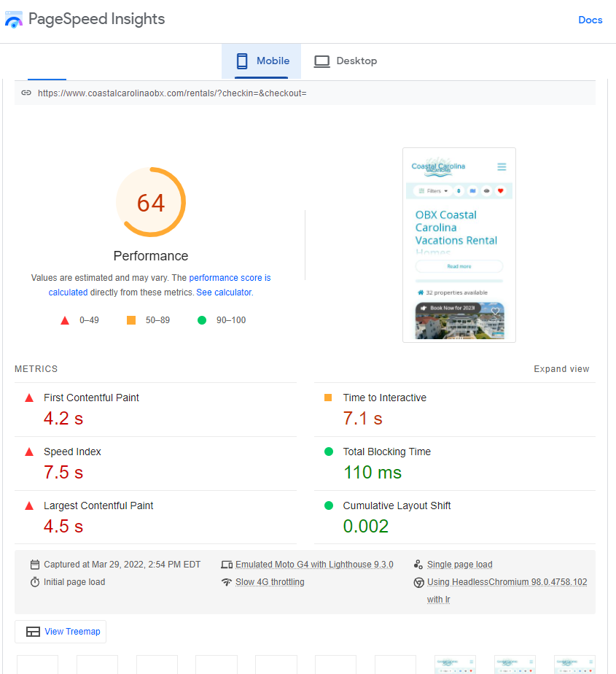Click the last filmstrip thumbnail at bottom right
Image resolution: width=616 pixels, height=674 pixels.
coord(574,665)
